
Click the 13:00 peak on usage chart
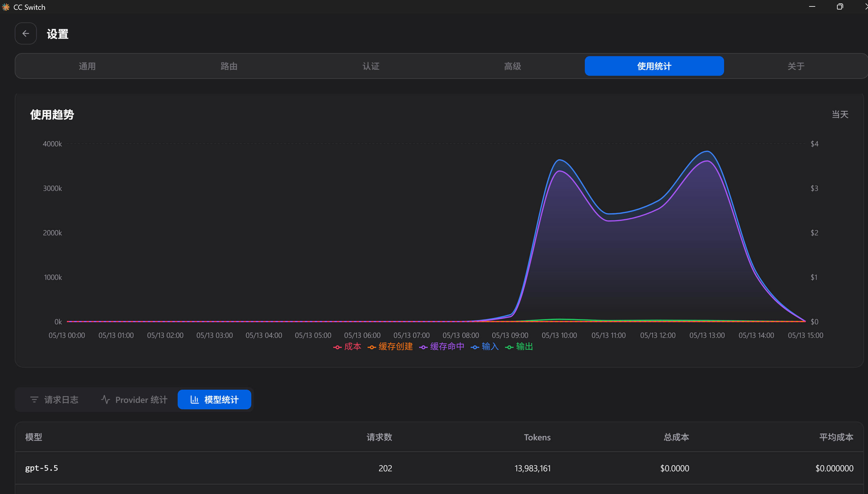(x=707, y=152)
